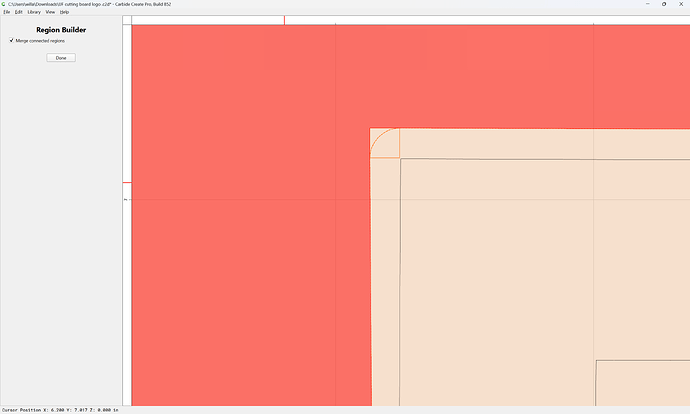Click the Carbide Create app icon in title bar
Screen dimensions: 690x414
click(x=4, y=4)
